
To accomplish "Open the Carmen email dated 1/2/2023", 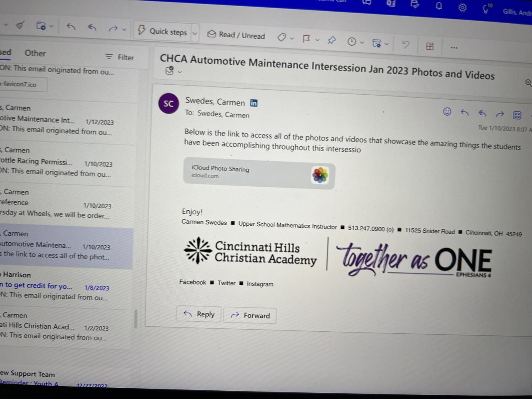I will click(66, 326).
